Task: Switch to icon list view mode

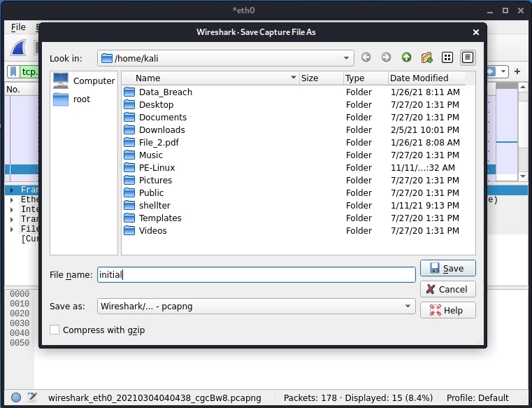Action: [x=447, y=57]
